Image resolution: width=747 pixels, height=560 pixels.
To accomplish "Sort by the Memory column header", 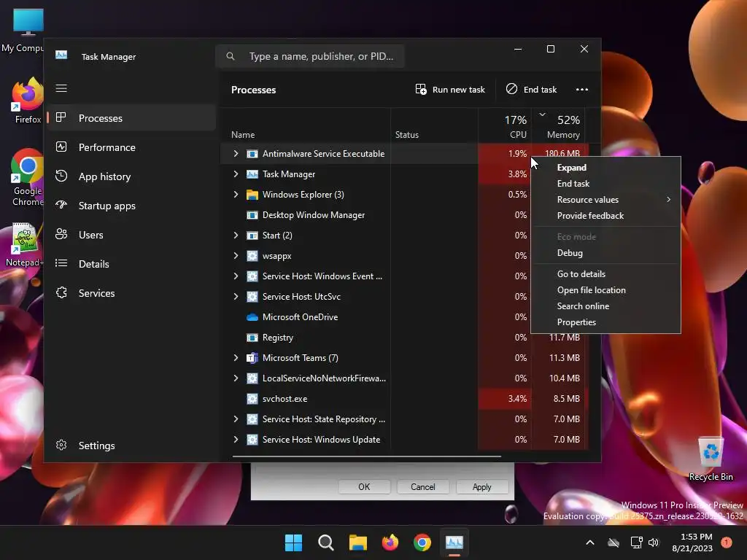I will [559, 125].
